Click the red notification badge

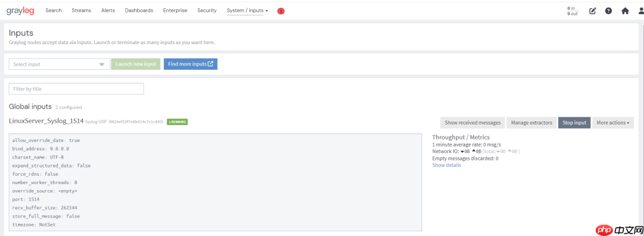click(x=281, y=11)
